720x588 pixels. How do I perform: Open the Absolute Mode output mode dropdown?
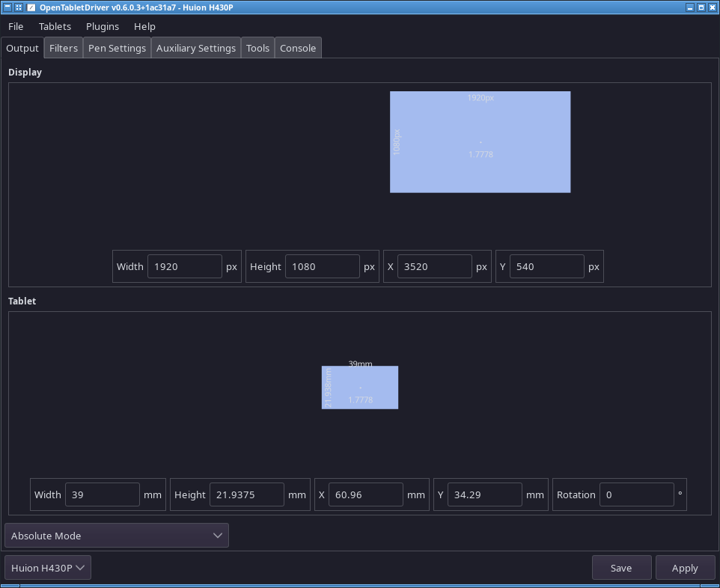[117, 536]
